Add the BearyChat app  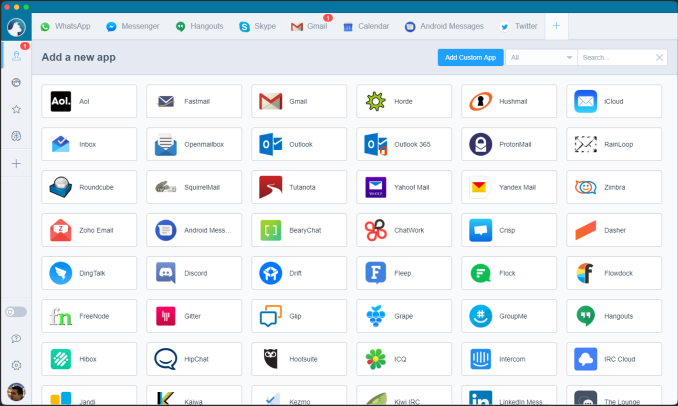coord(299,230)
